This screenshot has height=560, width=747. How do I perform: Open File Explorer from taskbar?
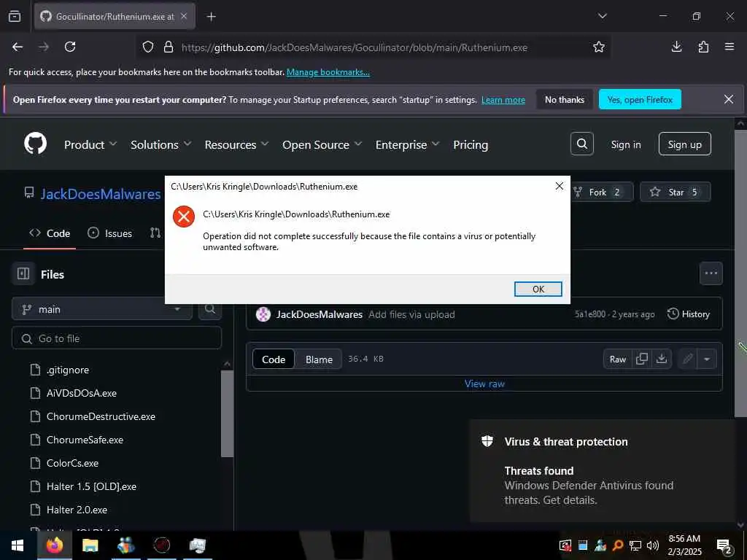90,545
